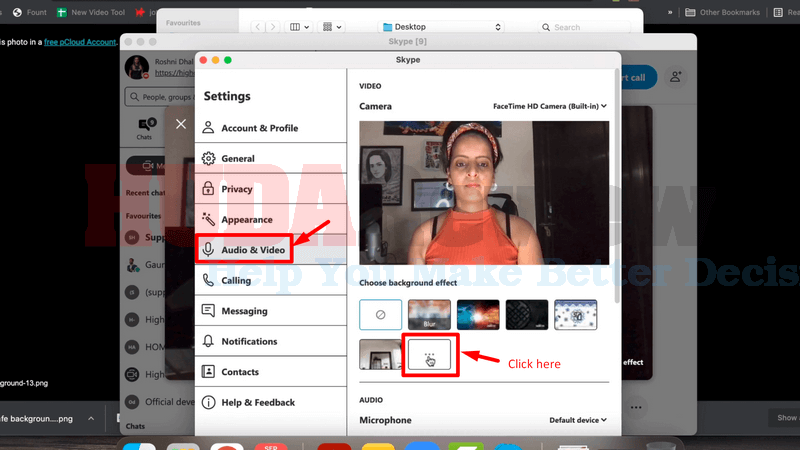Click the camera preview video
The height and width of the screenshot is (450, 800).
[484, 193]
